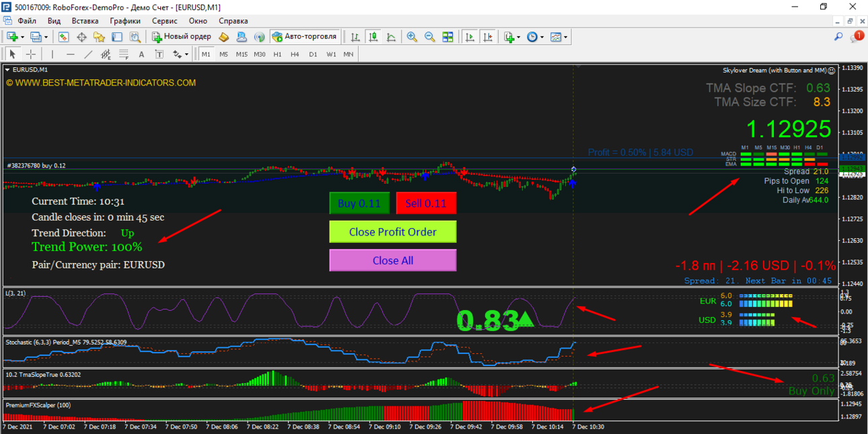Image resolution: width=868 pixels, height=434 pixels.
Task: Open the MetaEditor book icon
Action: point(224,37)
